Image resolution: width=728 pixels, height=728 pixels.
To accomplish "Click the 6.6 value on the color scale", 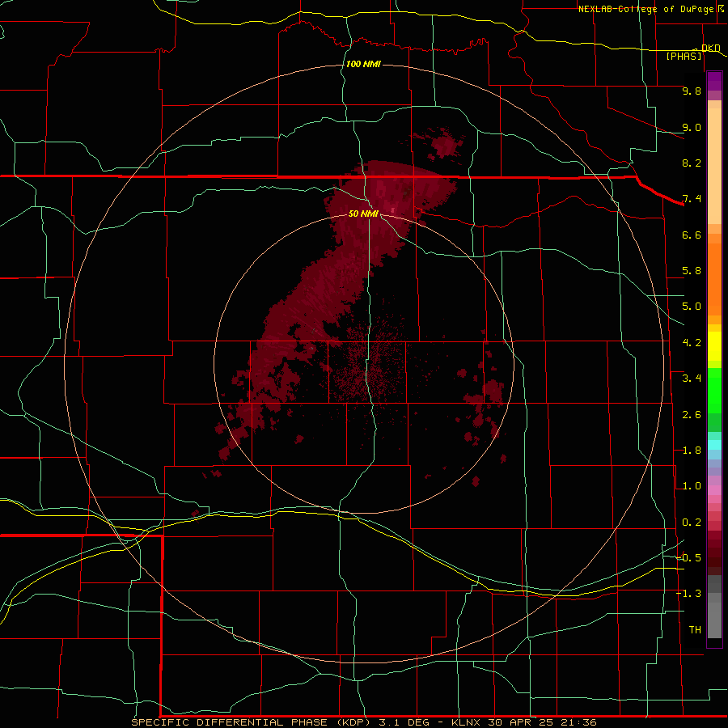I will [x=692, y=235].
